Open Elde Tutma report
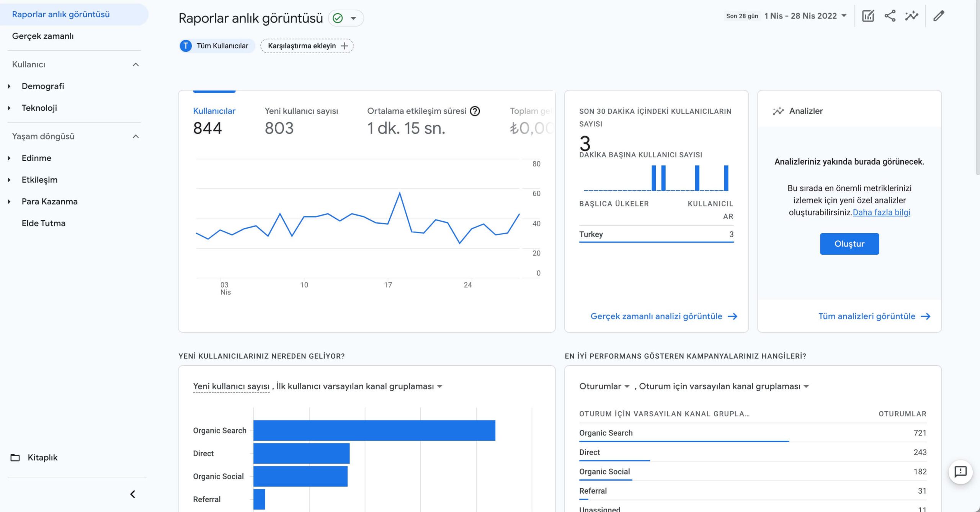The height and width of the screenshot is (512, 980). (44, 223)
